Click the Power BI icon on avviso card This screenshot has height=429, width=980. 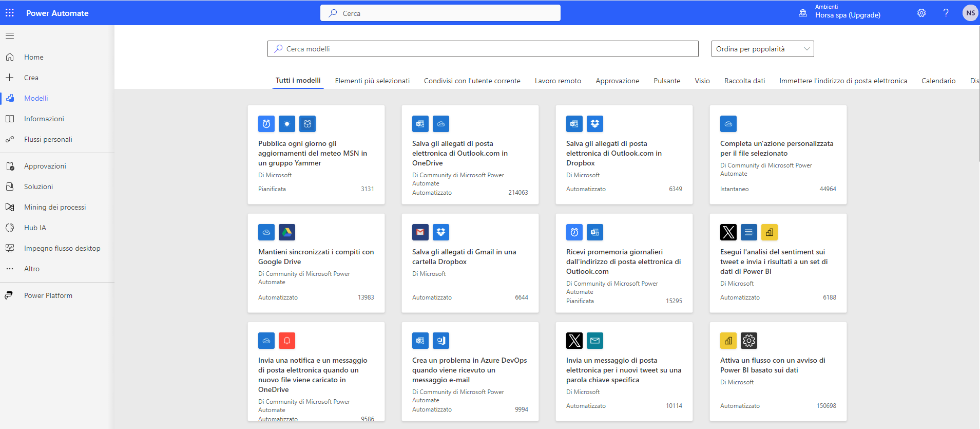pyautogui.click(x=728, y=341)
